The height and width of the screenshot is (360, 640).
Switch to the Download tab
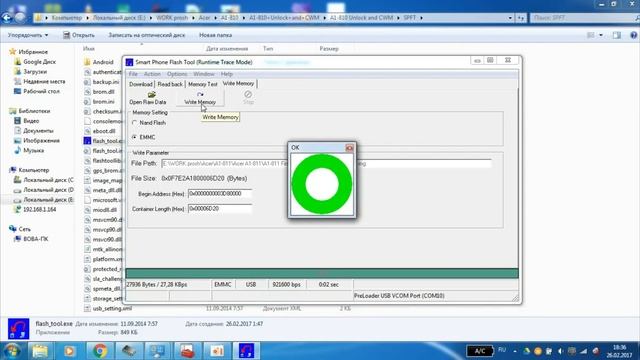coord(140,84)
